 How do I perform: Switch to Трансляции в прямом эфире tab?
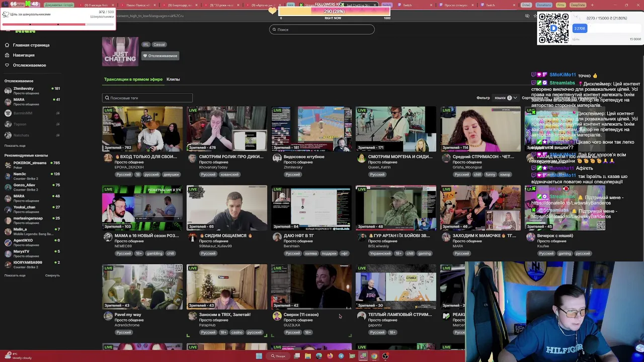pyautogui.click(x=133, y=79)
